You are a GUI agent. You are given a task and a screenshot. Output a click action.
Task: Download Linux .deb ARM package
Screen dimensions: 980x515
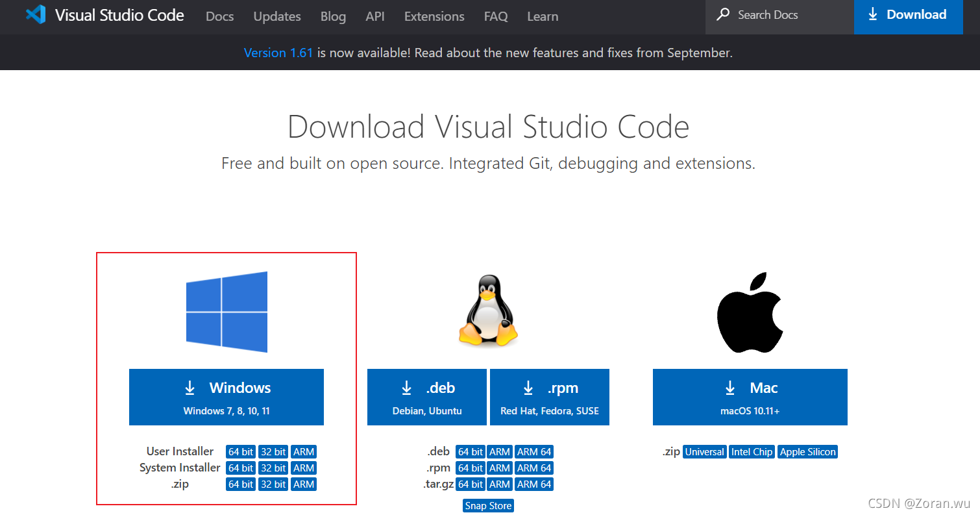point(500,452)
